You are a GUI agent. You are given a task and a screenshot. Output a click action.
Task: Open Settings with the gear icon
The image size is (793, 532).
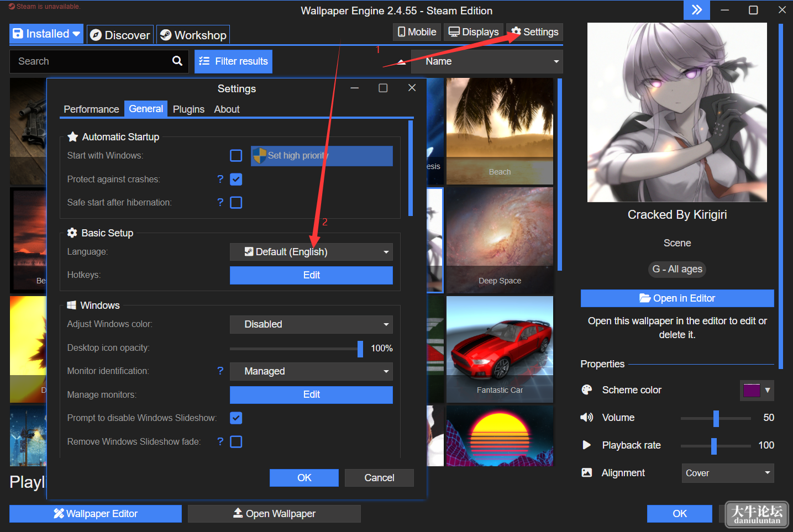tap(534, 32)
